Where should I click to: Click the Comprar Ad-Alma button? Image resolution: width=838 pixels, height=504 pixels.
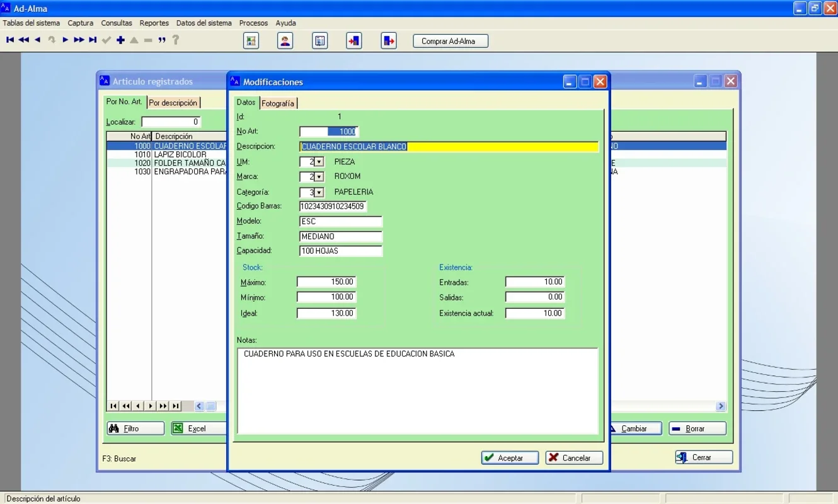451,41
